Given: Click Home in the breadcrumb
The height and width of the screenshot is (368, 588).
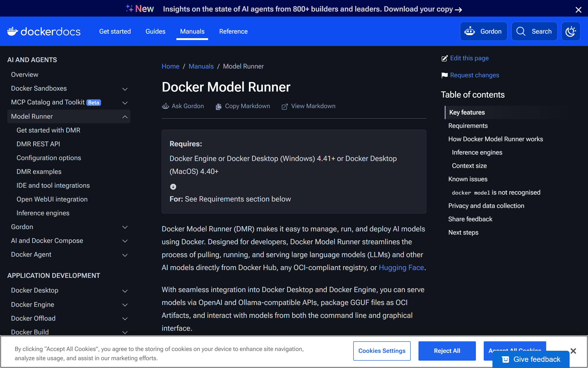Looking at the screenshot, I should click(x=170, y=66).
